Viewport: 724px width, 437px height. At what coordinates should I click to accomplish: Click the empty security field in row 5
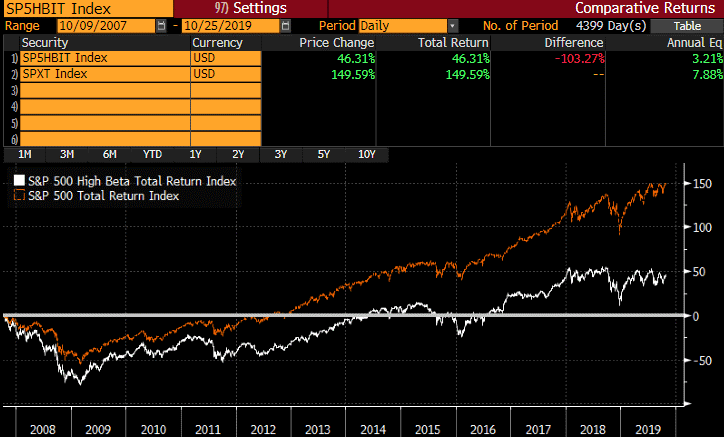click(x=105, y=123)
